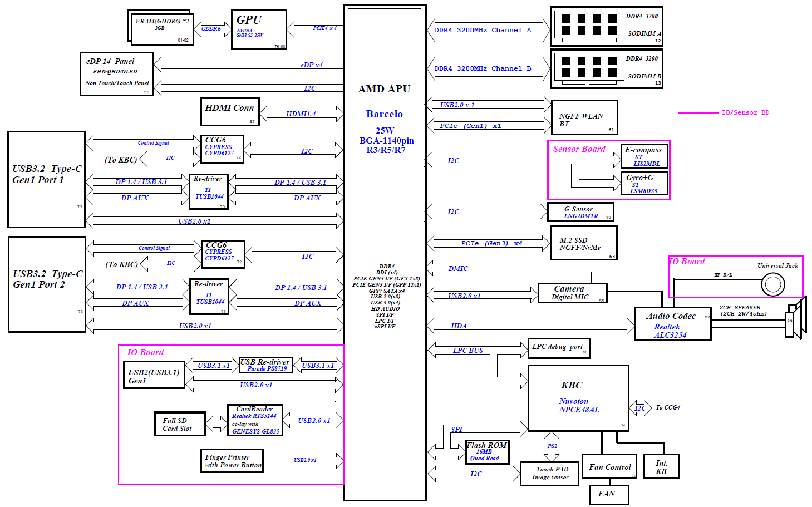Screen dimensions: 812x507
Task: Click the HDA bus label
Action: point(459,326)
